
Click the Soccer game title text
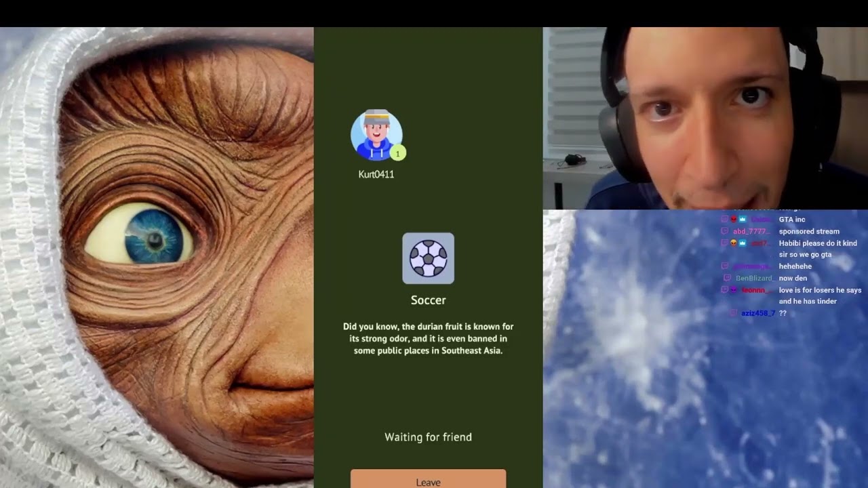point(428,300)
